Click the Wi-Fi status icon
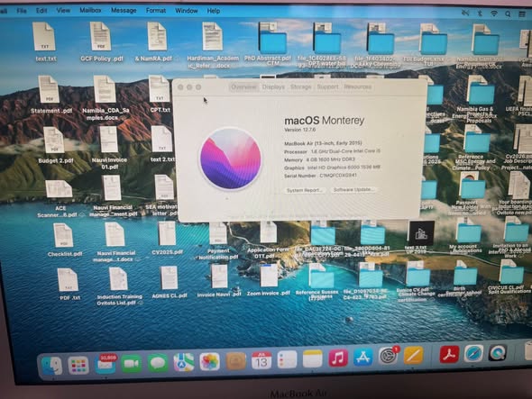The height and width of the screenshot is (399, 532). tap(494, 14)
